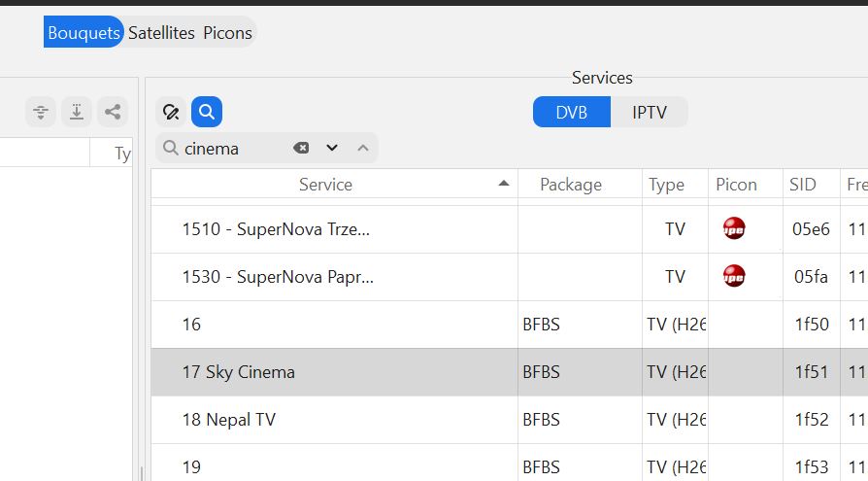Select the service row named 16
Image resolution: width=868 pixels, height=481 pixels.
(x=510, y=325)
